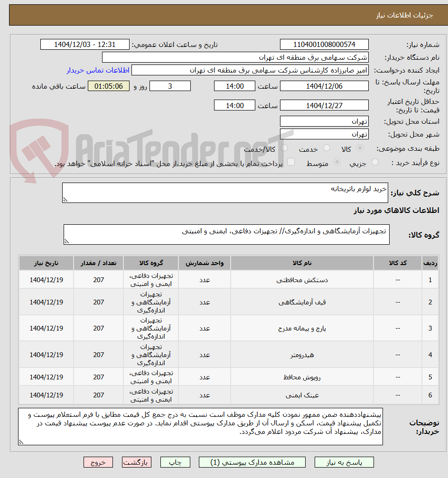This screenshot has width=448, height=478.
Task: Click the گروه کالا column header
Action: tap(151, 263)
